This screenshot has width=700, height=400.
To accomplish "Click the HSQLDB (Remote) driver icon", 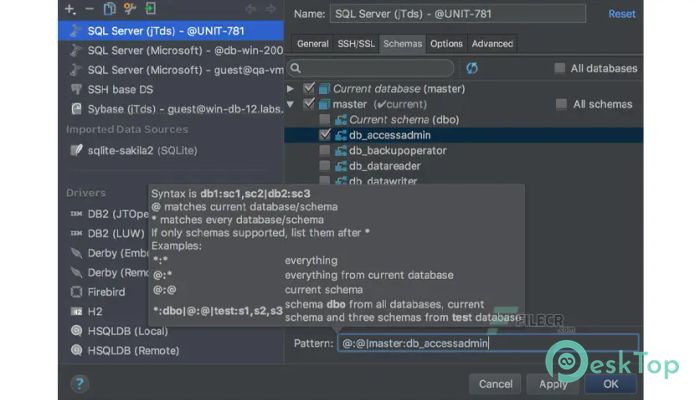I will click(x=76, y=350).
